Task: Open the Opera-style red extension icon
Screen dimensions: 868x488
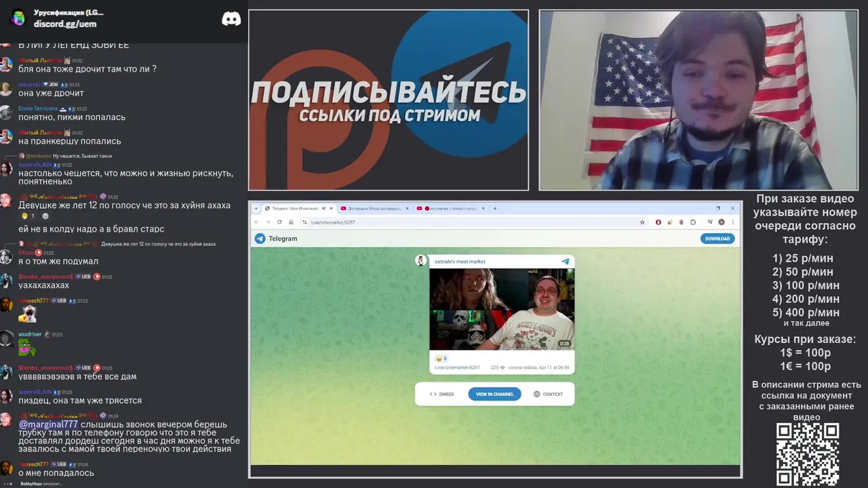Action: point(658,222)
